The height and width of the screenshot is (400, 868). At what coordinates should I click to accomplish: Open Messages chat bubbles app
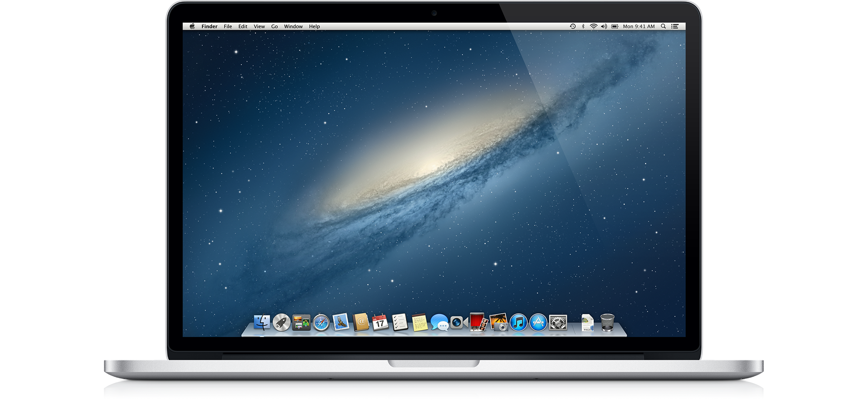[x=440, y=323]
